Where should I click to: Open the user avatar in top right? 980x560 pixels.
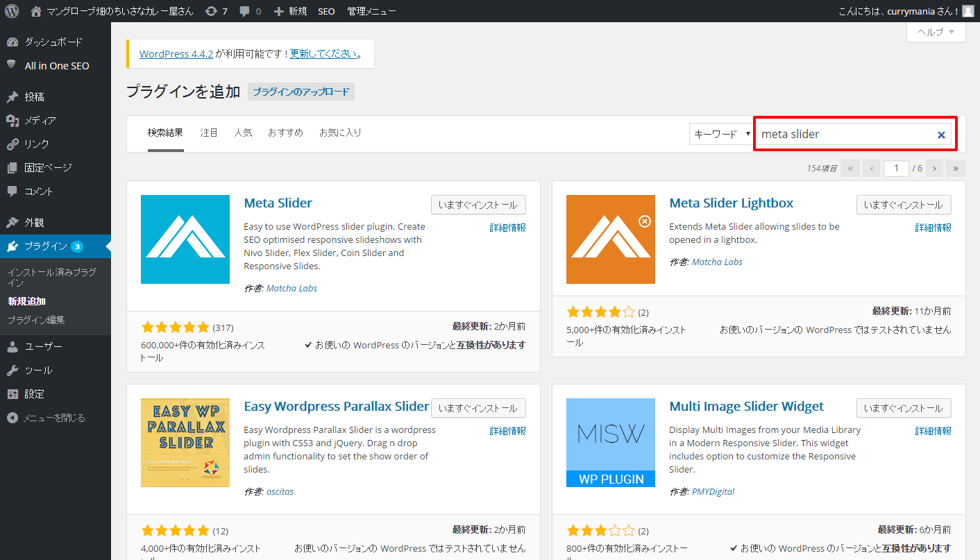[968, 11]
